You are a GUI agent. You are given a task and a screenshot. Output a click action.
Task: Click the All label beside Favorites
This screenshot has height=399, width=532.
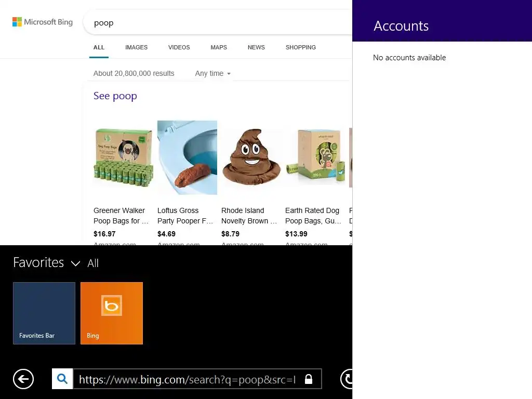click(93, 263)
